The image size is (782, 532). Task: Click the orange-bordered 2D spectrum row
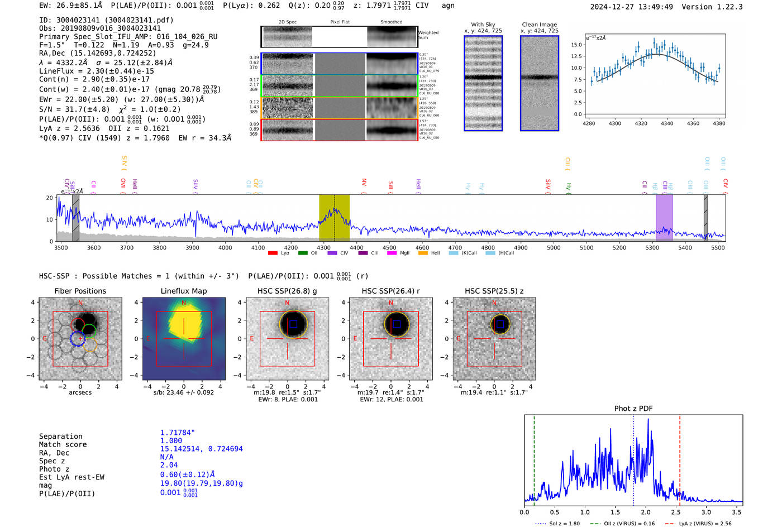coord(339,108)
